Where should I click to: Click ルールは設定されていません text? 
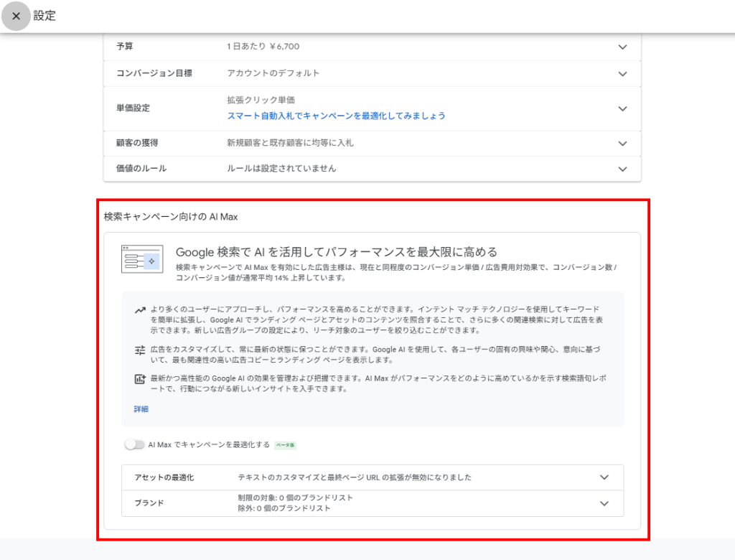tap(281, 169)
